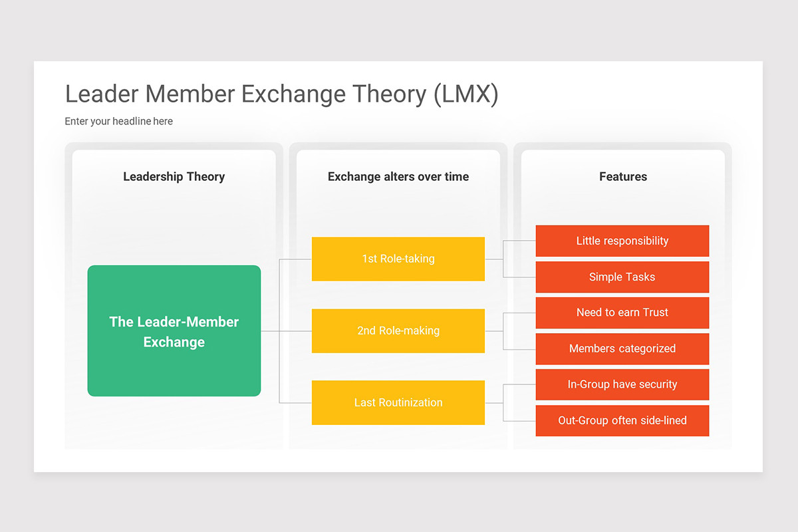Select the Little responsibility box
The height and width of the screenshot is (532, 798).
(x=622, y=241)
